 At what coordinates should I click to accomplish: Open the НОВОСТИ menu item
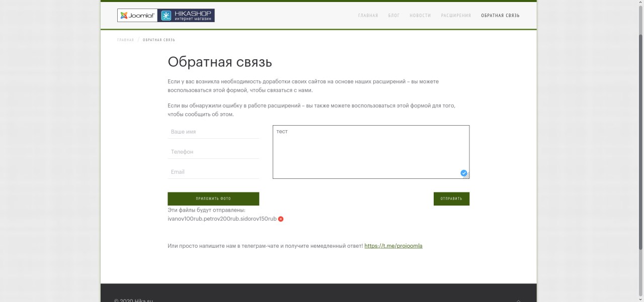(420, 16)
